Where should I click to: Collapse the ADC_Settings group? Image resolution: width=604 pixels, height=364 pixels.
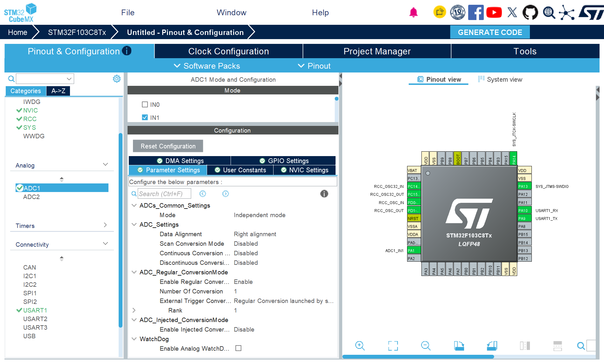tap(134, 224)
